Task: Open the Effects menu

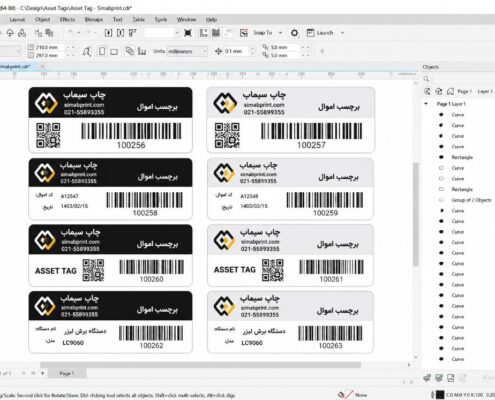Action: pos(67,20)
